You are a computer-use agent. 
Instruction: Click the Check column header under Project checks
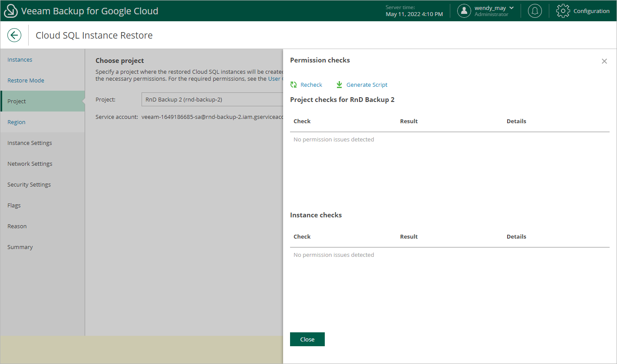tap(302, 121)
